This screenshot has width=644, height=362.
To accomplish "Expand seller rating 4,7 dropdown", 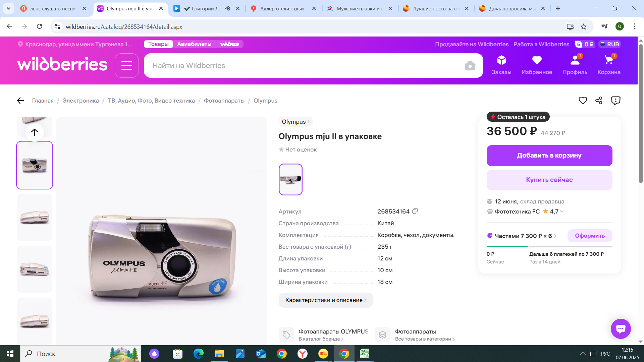I will (x=562, y=212).
